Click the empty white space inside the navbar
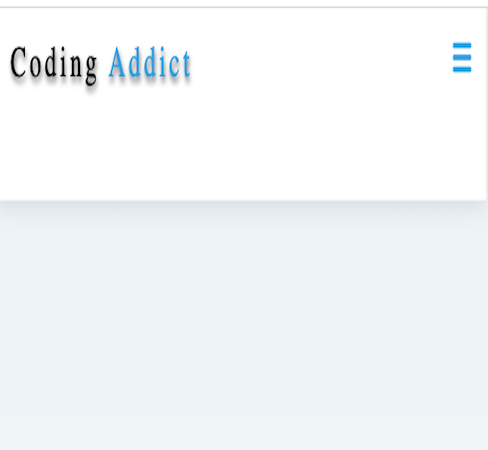Viewport: 488px width, 450px height. pyautogui.click(x=243, y=140)
